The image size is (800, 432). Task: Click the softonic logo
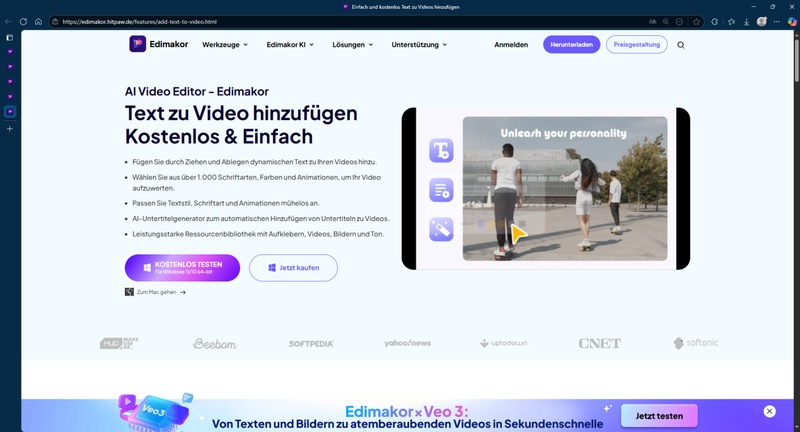(x=696, y=343)
